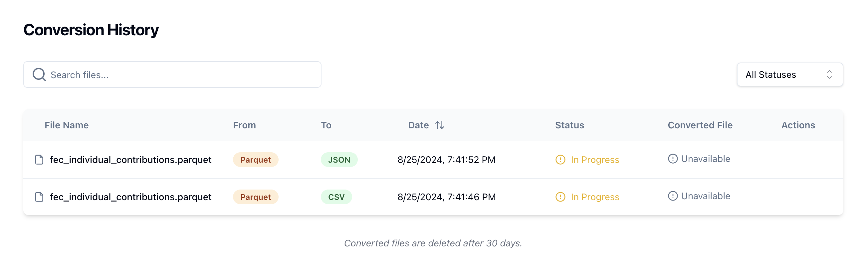This screenshot has height=274, width=868.
Task: Click the Converted File column header
Action: (x=700, y=125)
